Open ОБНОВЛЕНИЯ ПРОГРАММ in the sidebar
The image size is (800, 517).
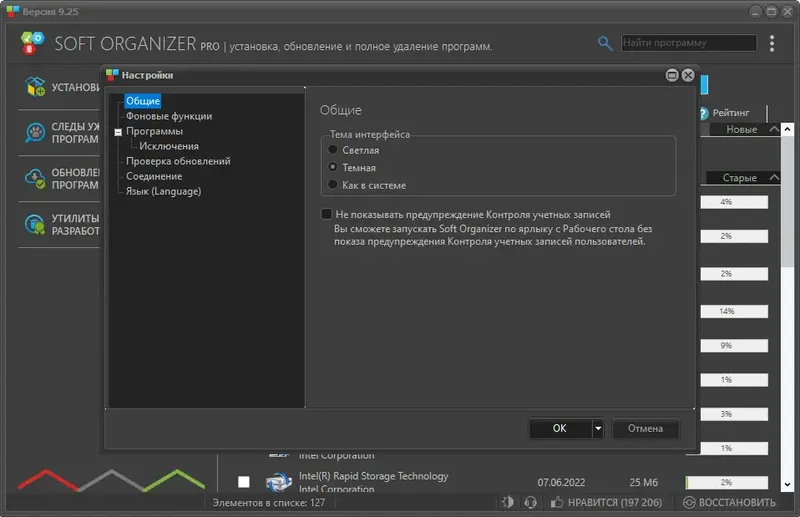tap(75, 179)
